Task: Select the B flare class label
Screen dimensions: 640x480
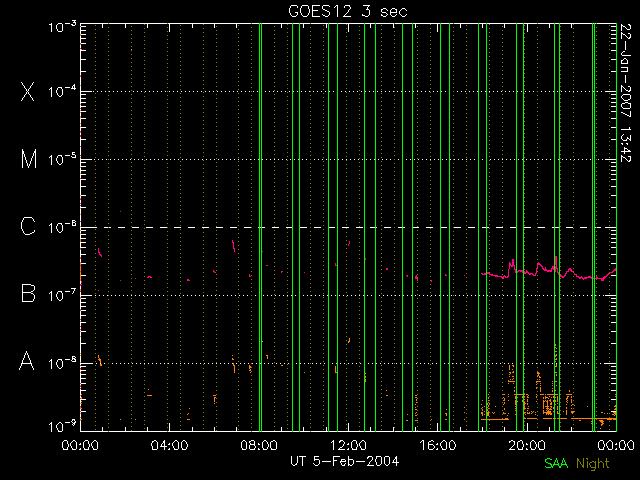Action: (28, 293)
